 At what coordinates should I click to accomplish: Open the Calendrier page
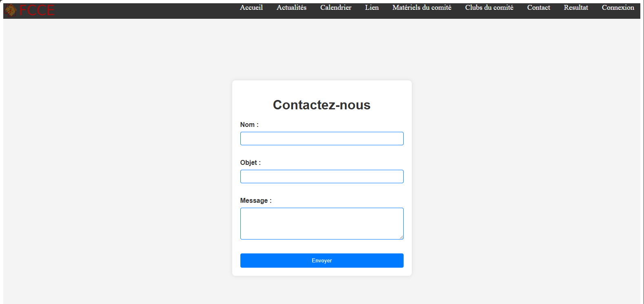coord(335,8)
